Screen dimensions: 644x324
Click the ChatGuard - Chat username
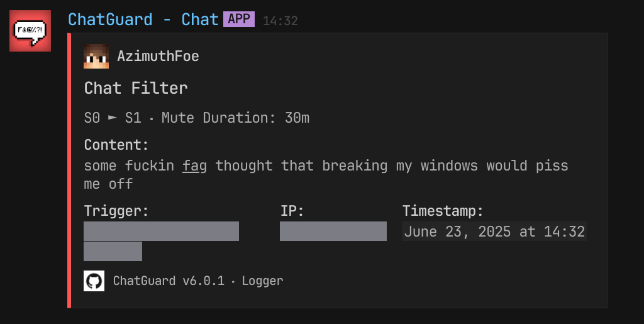(x=143, y=20)
